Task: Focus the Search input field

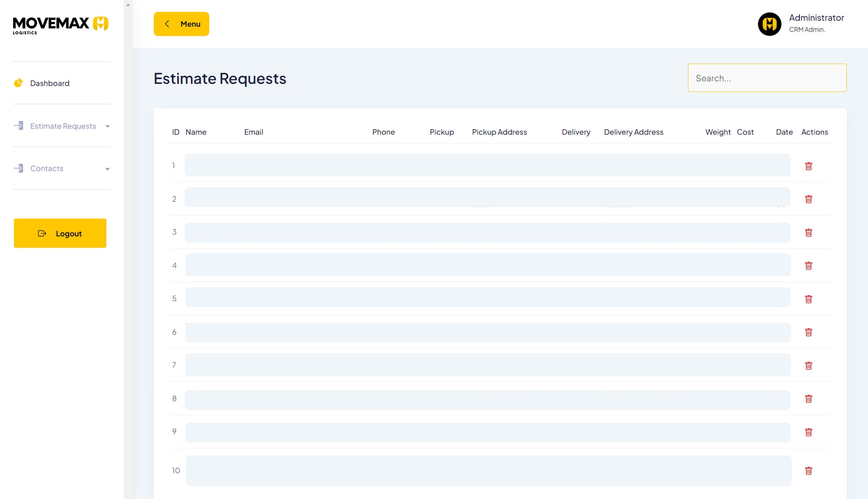Action: click(x=767, y=78)
